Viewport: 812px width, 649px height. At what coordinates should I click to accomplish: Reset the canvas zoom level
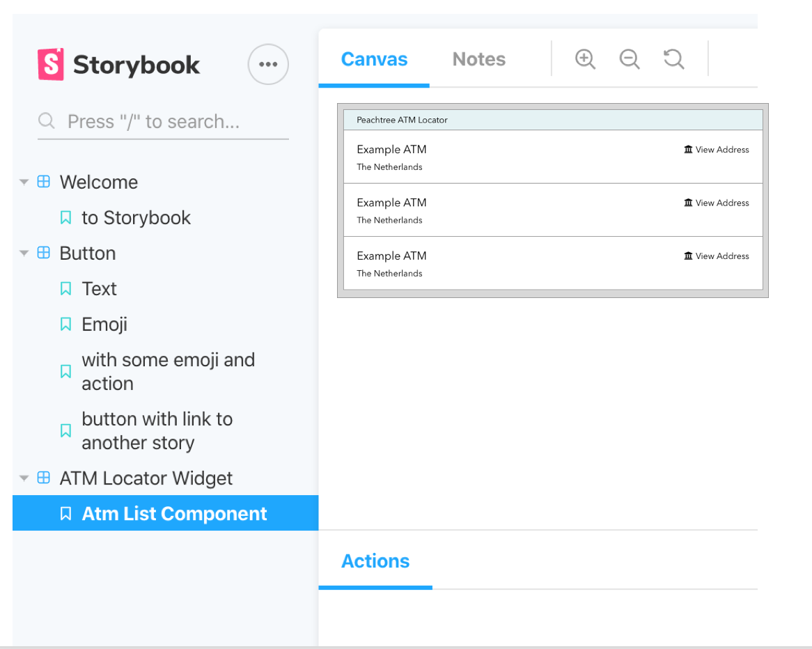(x=673, y=59)
